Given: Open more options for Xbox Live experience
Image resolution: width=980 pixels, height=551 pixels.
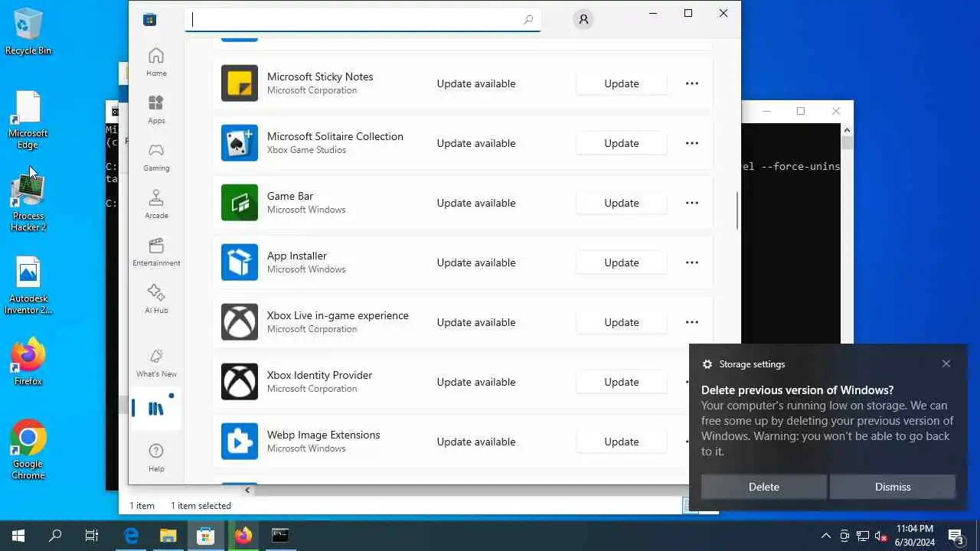Looking at the screenshot, I should [x=692, y=322].
